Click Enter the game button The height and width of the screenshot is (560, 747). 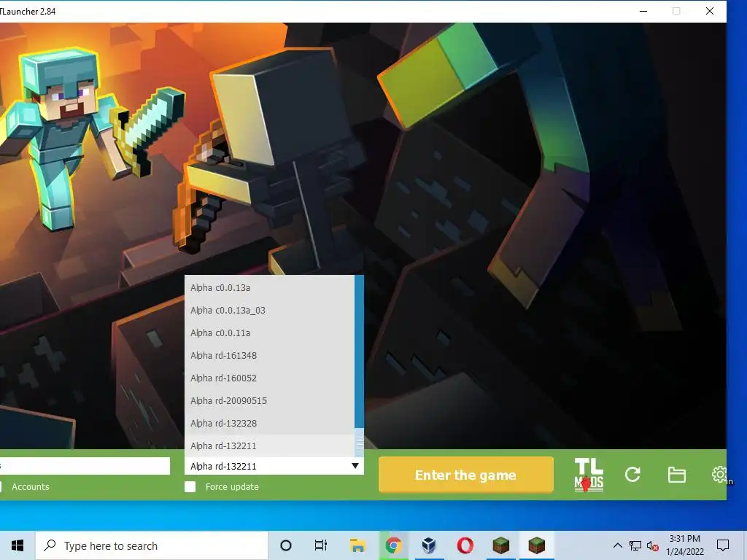point(466,475)
